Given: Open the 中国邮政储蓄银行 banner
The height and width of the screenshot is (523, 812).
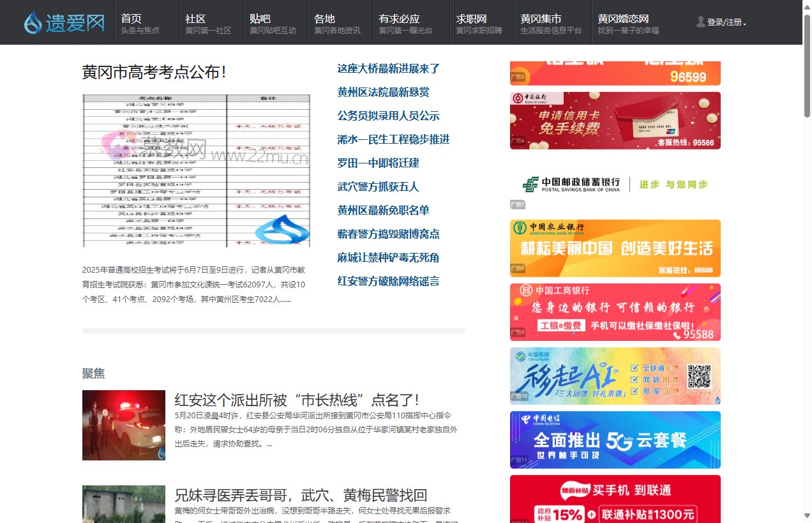Looking at the screenshot, I should pyautogui.click(x=615, y=185).
